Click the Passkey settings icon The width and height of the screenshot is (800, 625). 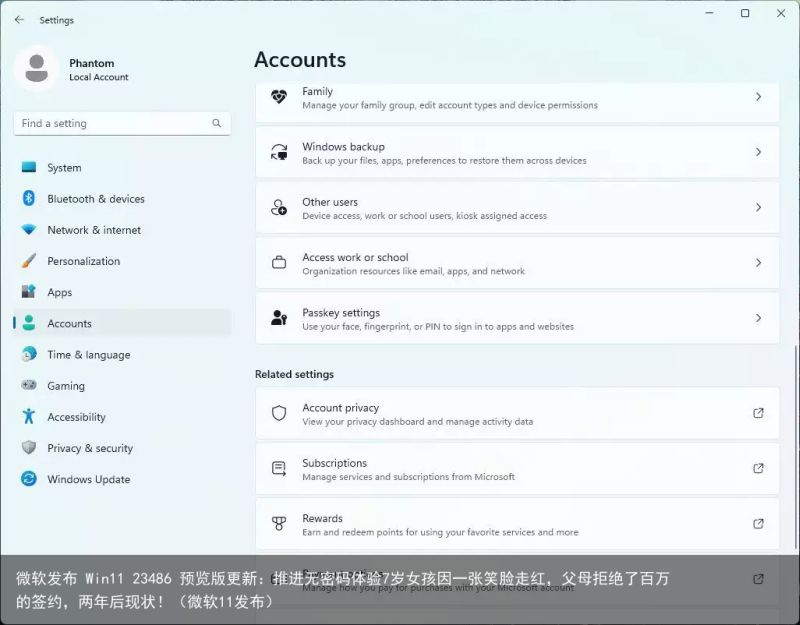[x=279, y=318]
